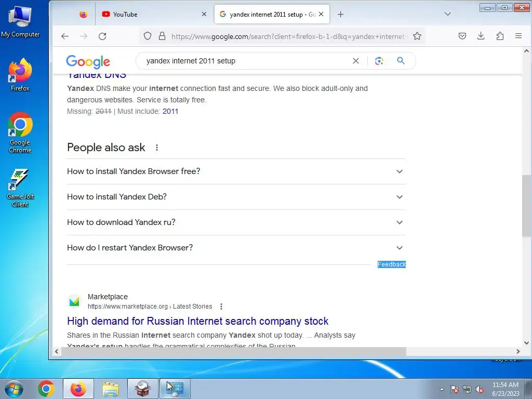Open People also ask options menu

(x=157, y=148)
